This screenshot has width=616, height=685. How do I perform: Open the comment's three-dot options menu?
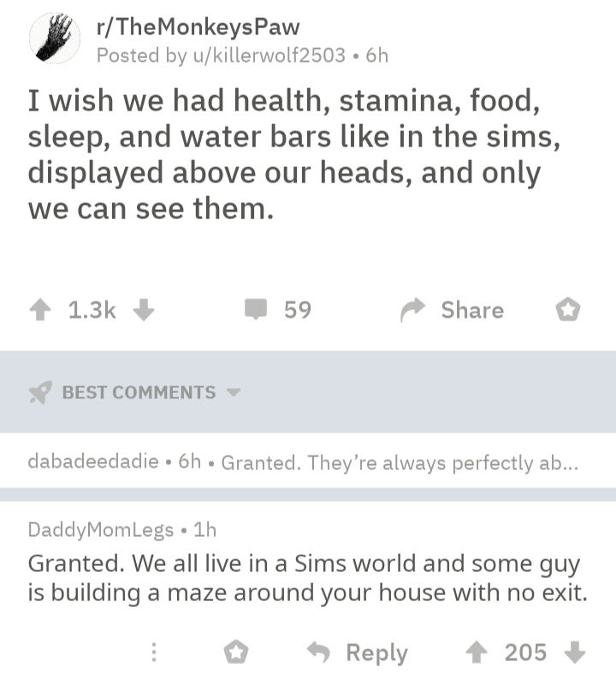click(154, 652)
